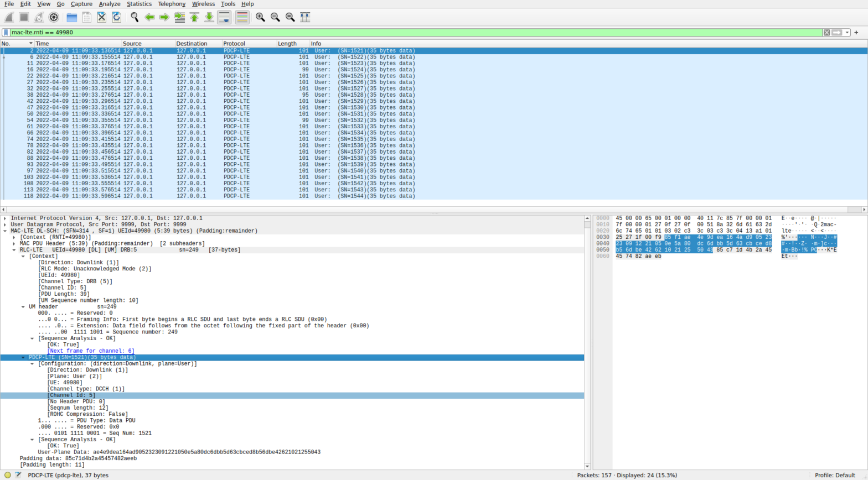This screenshot has width=868, height=480.
Task: Click the Find packet magnifier icon
Action: tap(135, 18)
